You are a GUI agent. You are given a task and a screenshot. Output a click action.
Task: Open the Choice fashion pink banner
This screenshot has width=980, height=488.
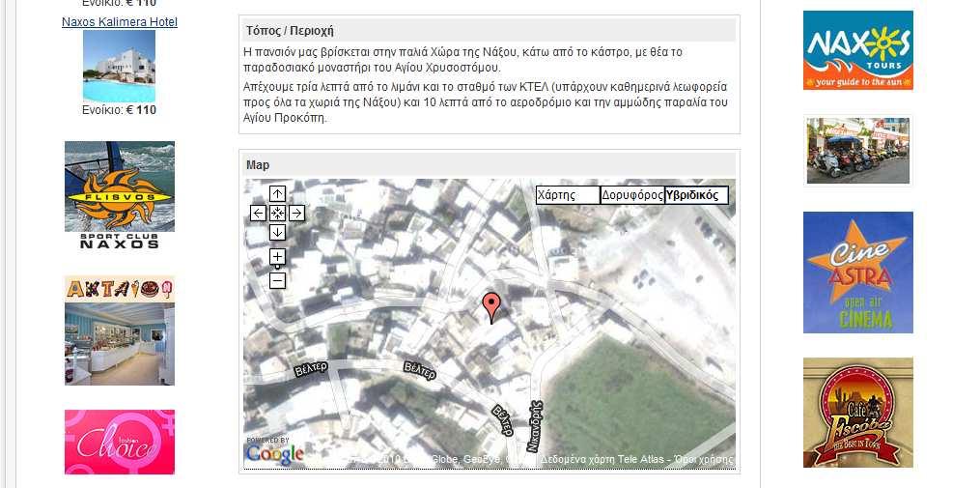tap(120, 442)
